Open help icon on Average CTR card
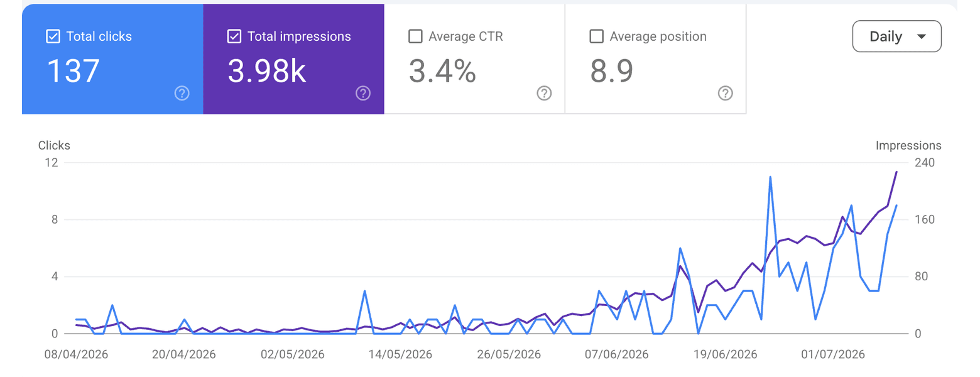 544,94
